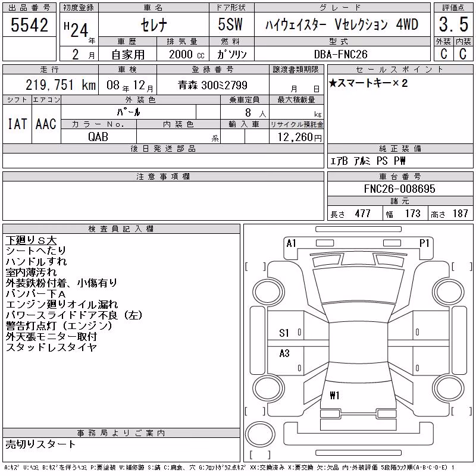Click damage mark A1 on diagram
This screenshot has height=476, width=476.
coord(291,243)
